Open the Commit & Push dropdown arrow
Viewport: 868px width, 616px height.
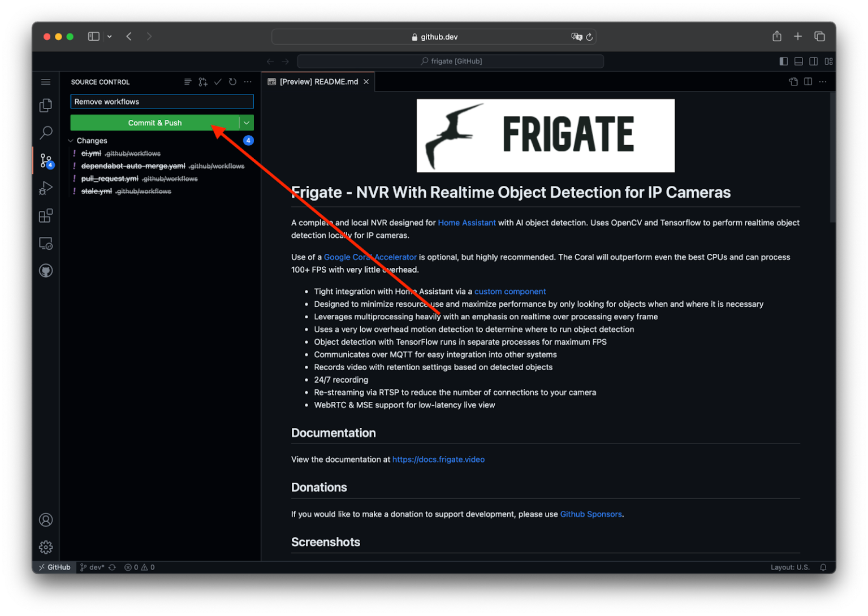(x=247, y=123)
